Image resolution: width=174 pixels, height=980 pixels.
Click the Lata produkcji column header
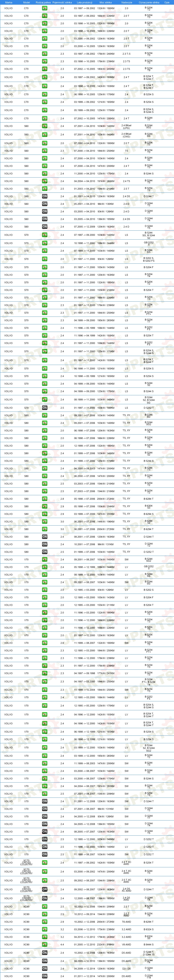(85, 2)
